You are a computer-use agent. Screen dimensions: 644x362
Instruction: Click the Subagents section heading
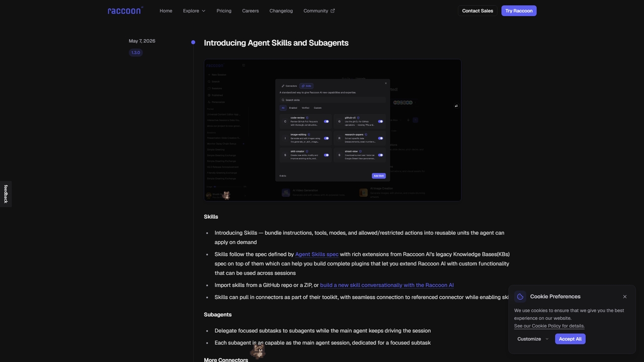(218, 315)
